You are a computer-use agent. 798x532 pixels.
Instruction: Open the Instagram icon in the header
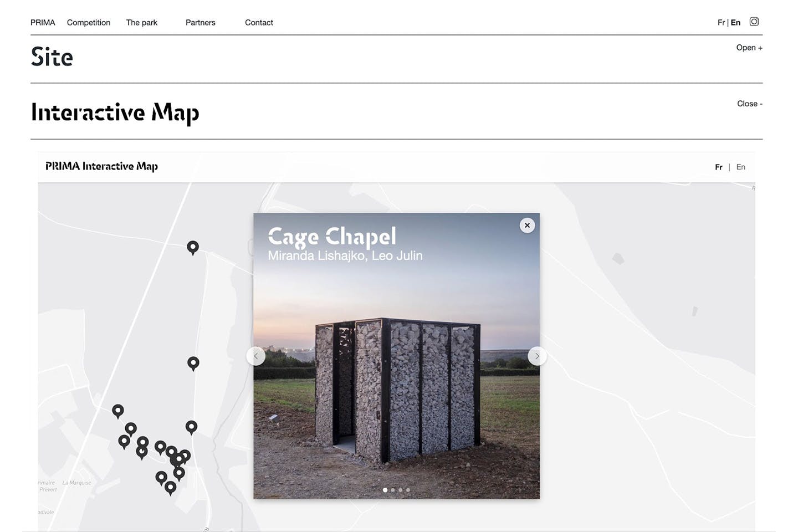[x=754, y=22]
